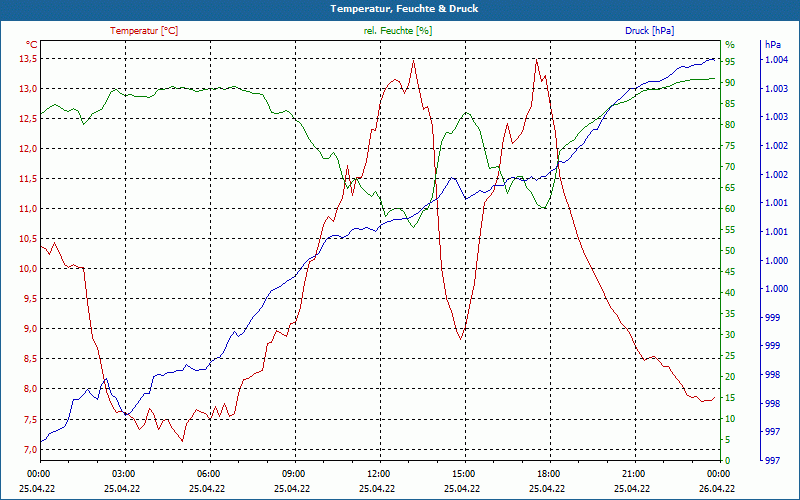This screenshot has width=800, height=500.
Task: Click the '35' humidity axis value
Action: point(730,314)
